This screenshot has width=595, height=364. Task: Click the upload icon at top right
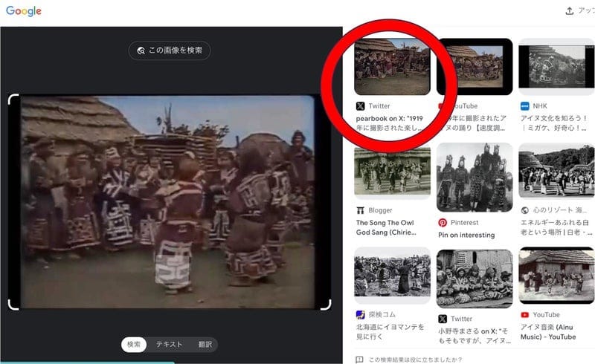point(569,11)
